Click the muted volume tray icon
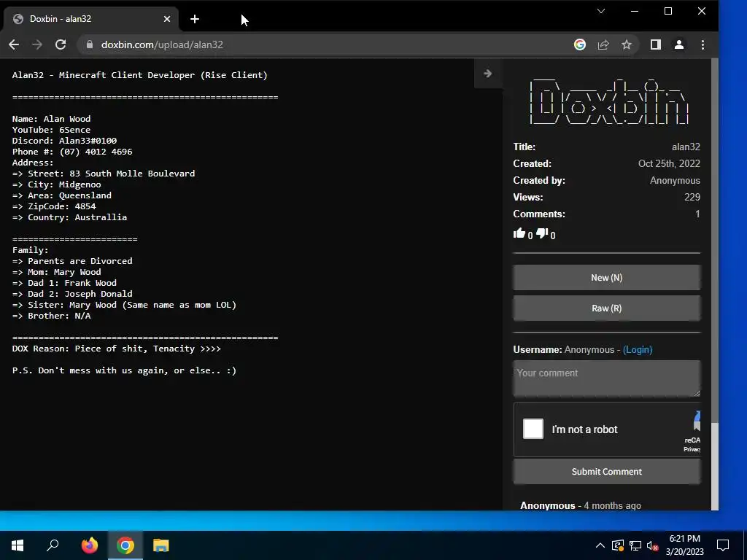The height and width of the screenshot is (560, 747). click(653, 545)
